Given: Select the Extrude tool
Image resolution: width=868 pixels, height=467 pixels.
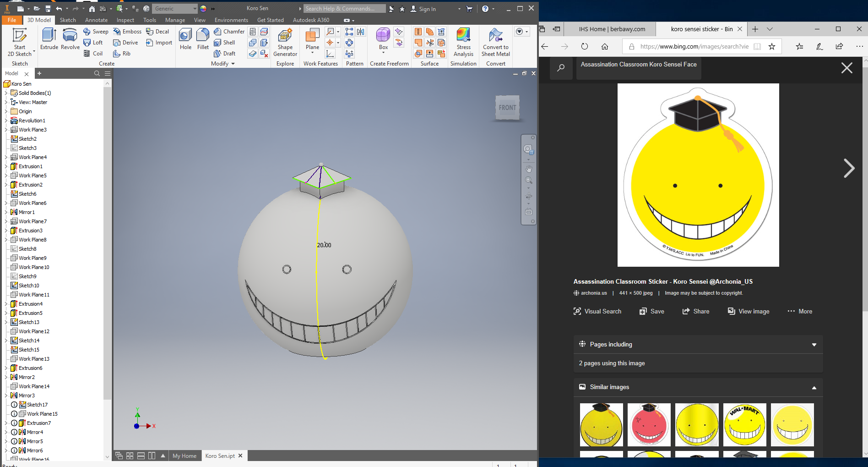Looking at the screenshot, I should click(49, 38).
